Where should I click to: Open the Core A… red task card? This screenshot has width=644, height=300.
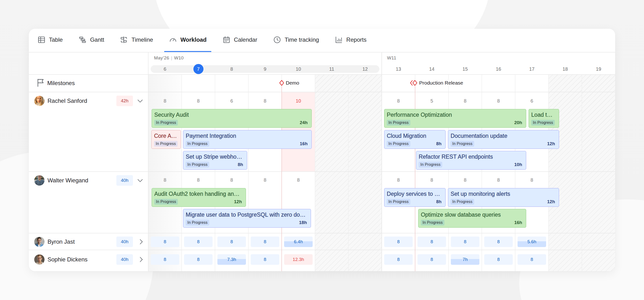tap(166, 139)
